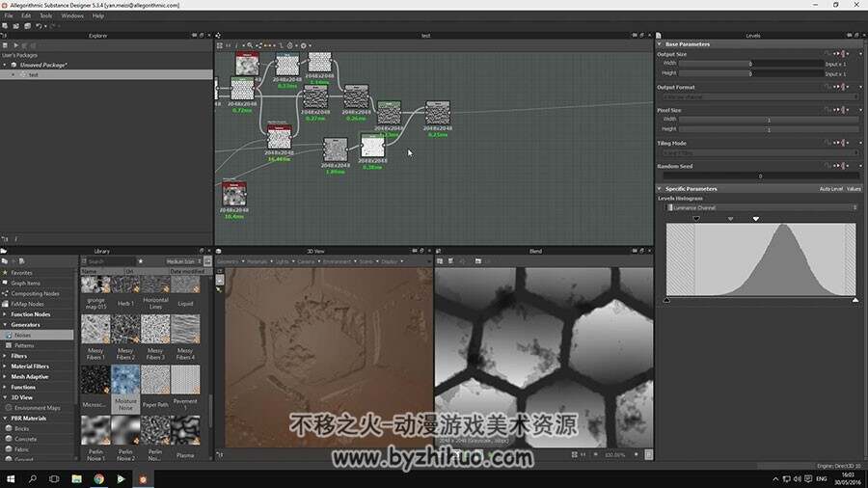Screen dimensions: 868x488
Task: Open the Edit menu
Action: pyautogui.click(x=26, y=16)
